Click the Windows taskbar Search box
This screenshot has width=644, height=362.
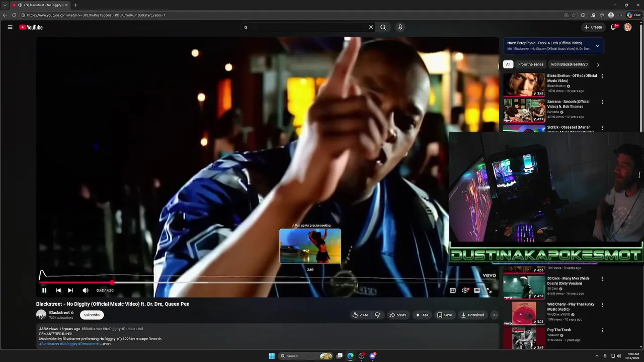click(x=306, y=356)
